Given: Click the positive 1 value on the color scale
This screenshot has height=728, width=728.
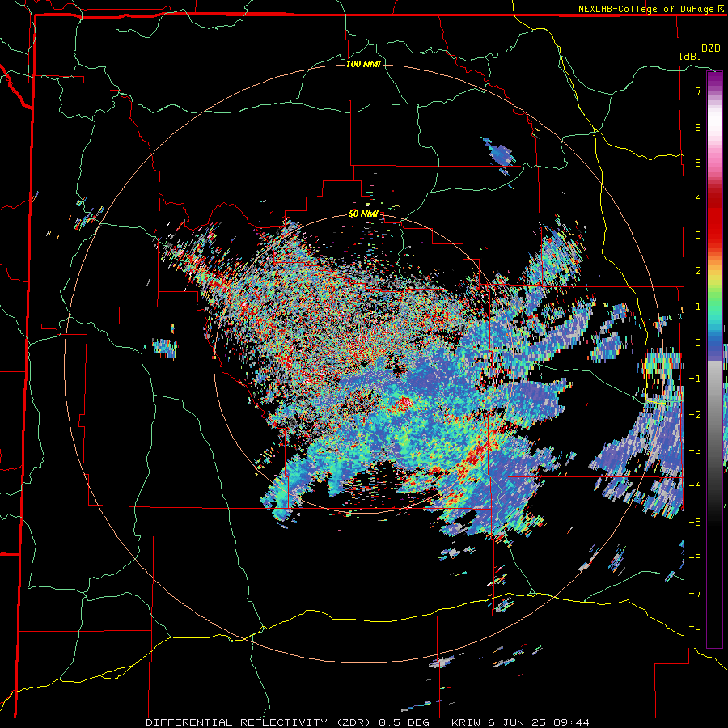Looking at the screenshot, I should (x=698, y=307).
